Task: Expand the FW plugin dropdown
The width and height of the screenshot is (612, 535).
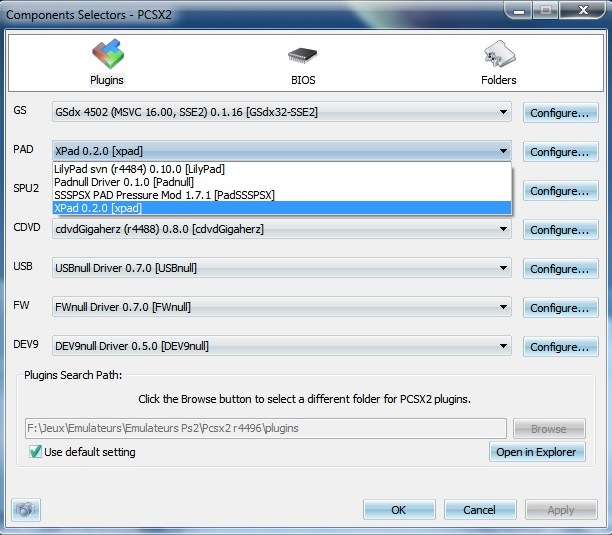Action: point(281,307)
